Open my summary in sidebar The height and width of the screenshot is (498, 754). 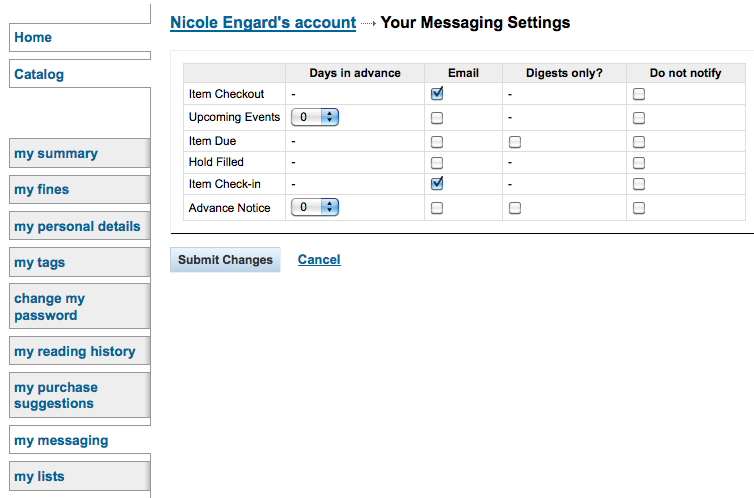tap(80, 153)
